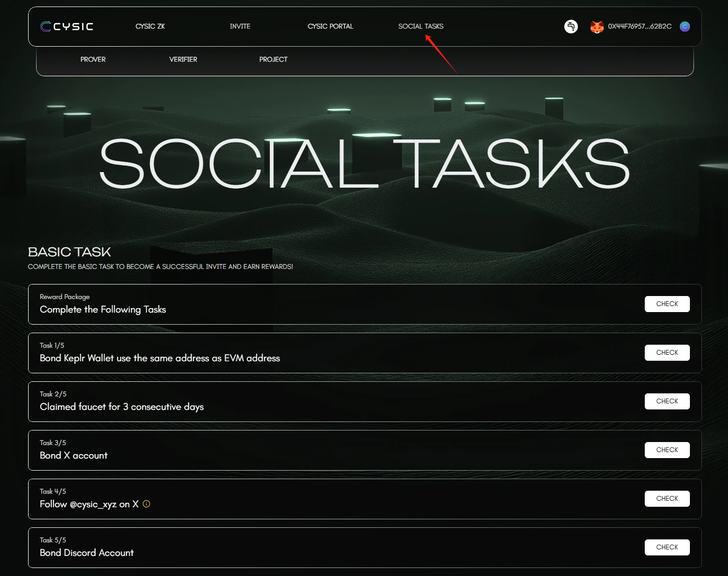The width and height of the screenshot is (728, 576).
Task: Switch to the VERIFIER tab
Action: 183,59
